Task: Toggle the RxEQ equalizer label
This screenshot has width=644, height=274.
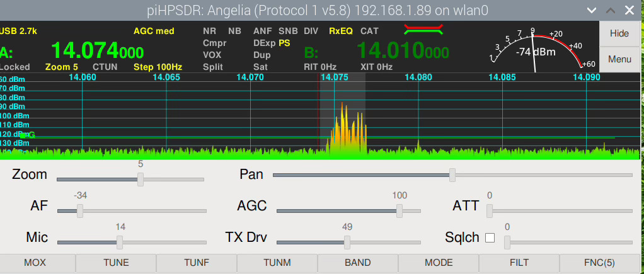Action: [x=340, y=31]
